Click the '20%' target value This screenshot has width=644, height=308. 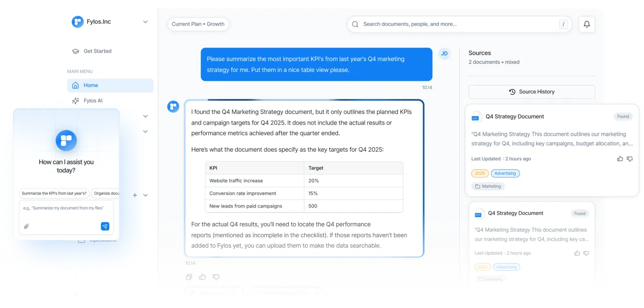[x=313, y=181]
